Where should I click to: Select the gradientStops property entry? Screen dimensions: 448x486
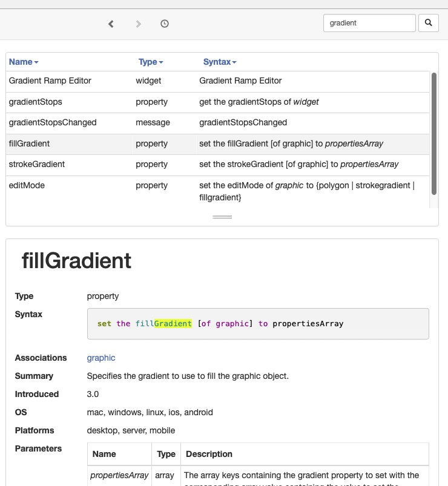[x=36, y=102]
